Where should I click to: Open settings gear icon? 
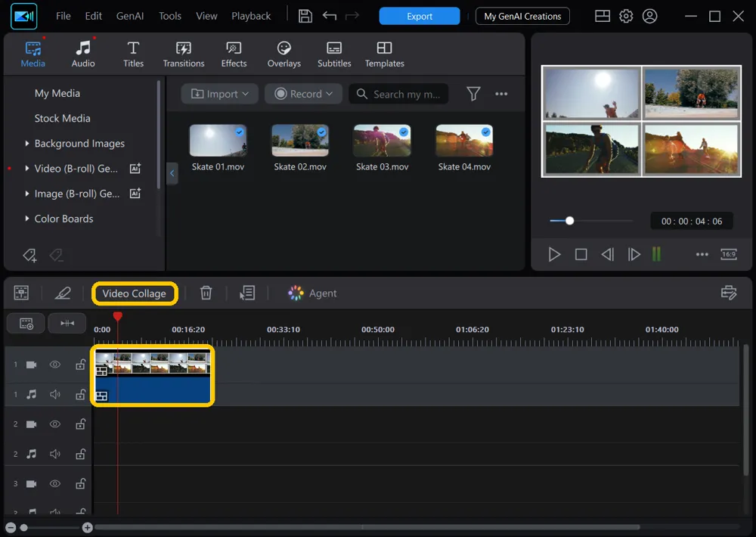626,16
